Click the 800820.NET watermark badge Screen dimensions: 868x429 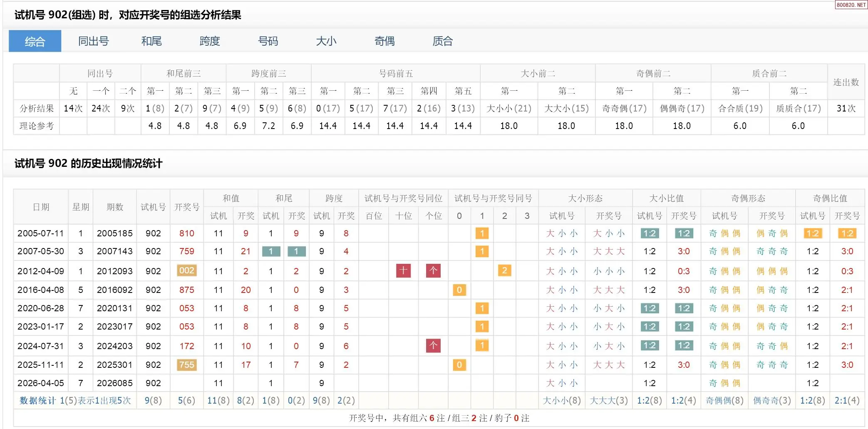tap(851, 5)
